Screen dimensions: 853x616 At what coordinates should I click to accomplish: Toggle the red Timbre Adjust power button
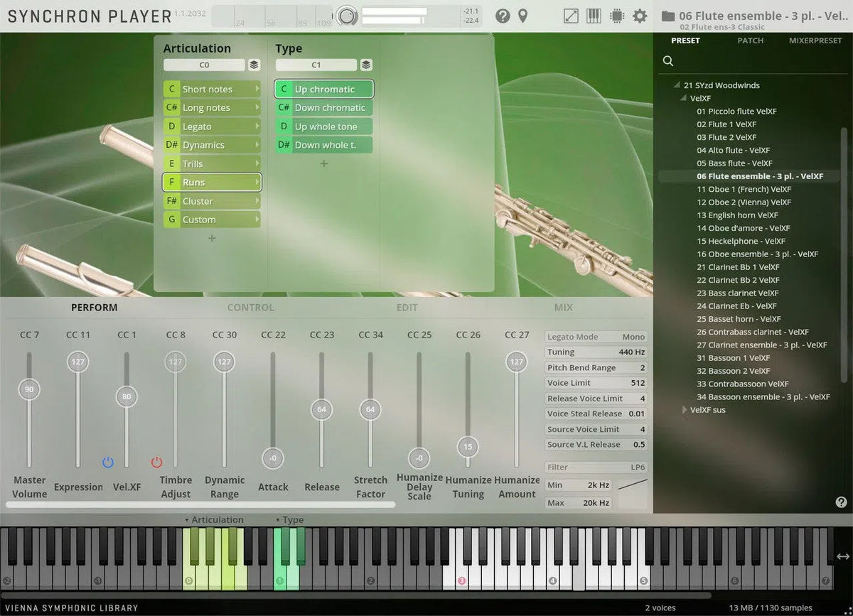(x=156, y=463)
